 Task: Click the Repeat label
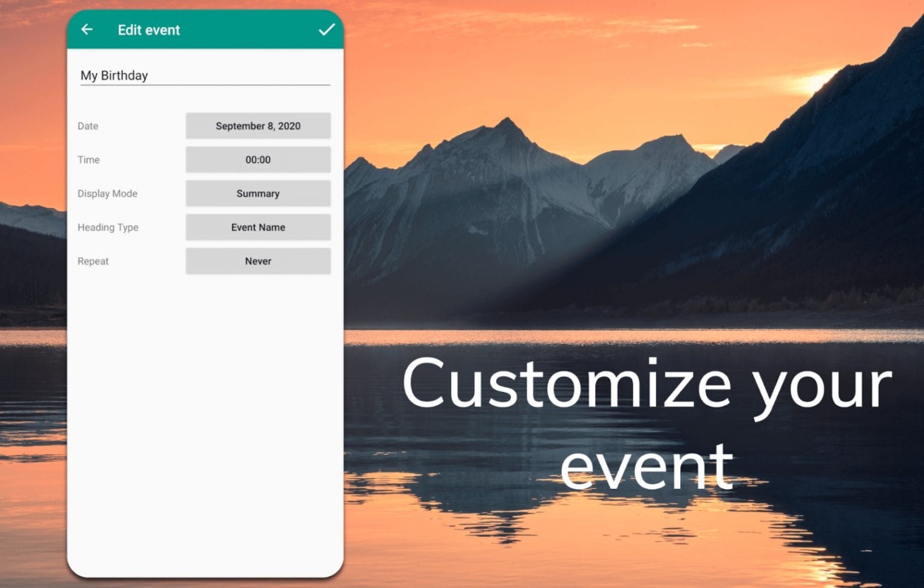click(x=93, y=262)
